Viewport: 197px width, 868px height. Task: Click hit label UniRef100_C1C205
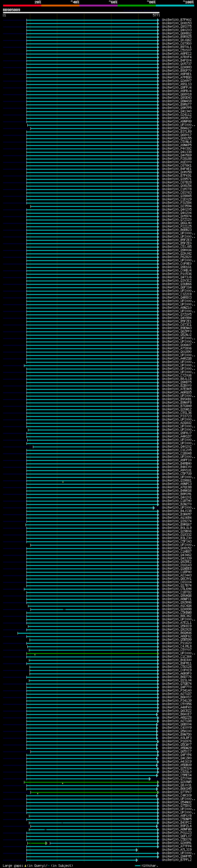(x=176, y=450)
